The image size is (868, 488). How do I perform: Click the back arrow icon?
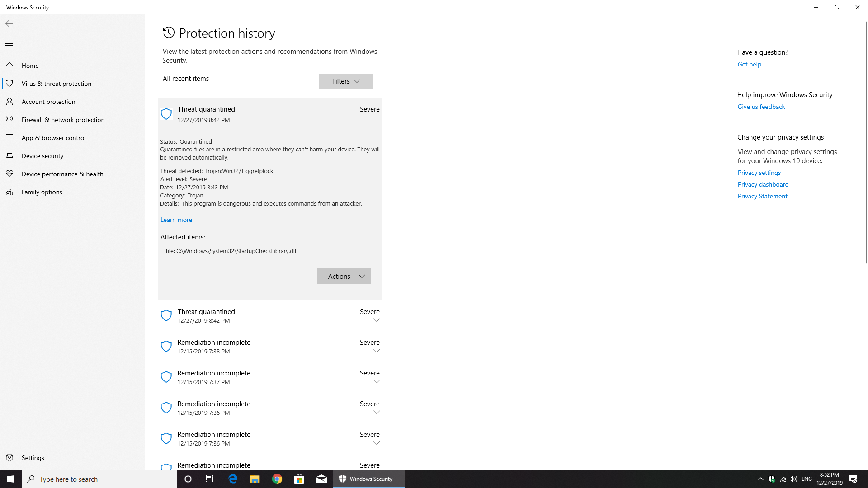click(x=9, y=23)
